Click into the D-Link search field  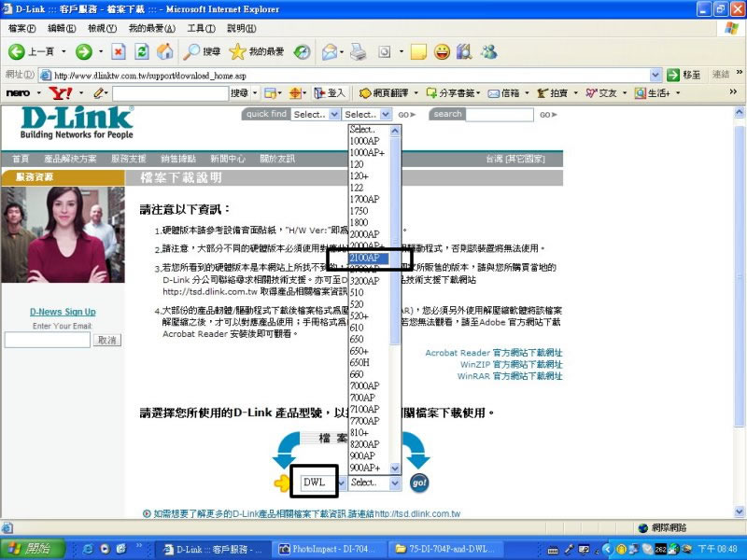click(x=500, y=115)
